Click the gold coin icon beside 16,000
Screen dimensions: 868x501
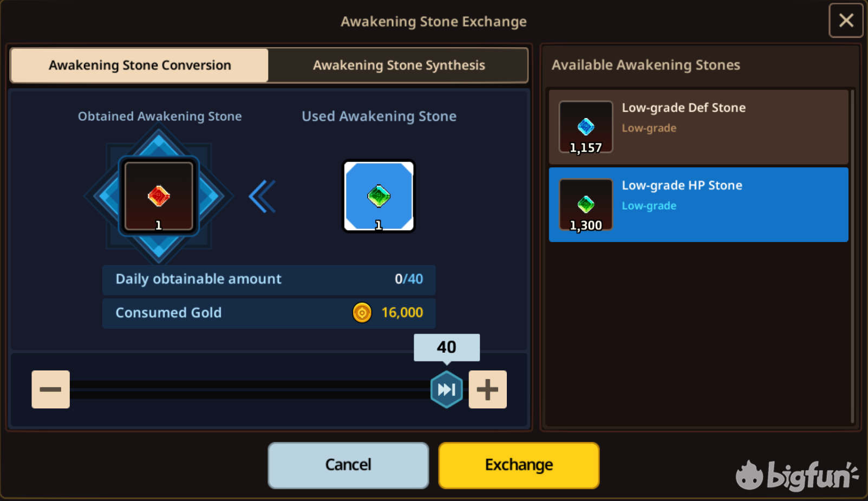[362, 313]
